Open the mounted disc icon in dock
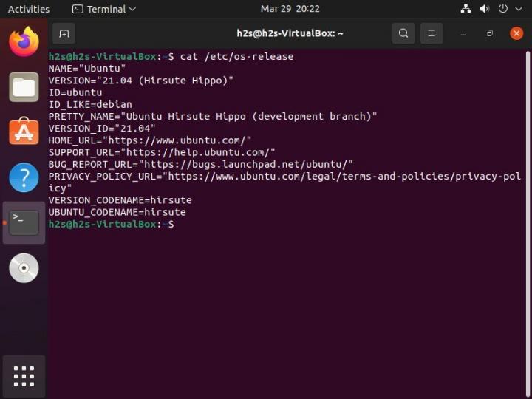Screen dimensions: 532x399 [x=24, y=267]
